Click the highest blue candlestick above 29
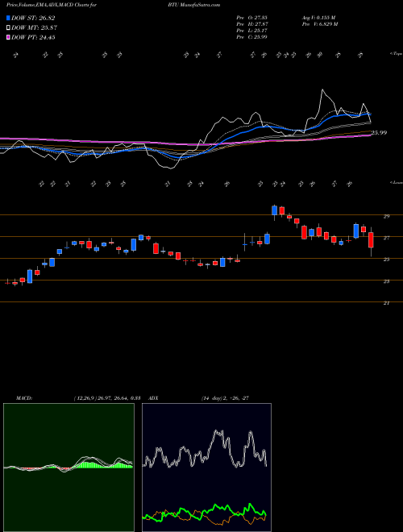Image resolution: width=403 pixels, height=532 pixels. click(274, 210)
